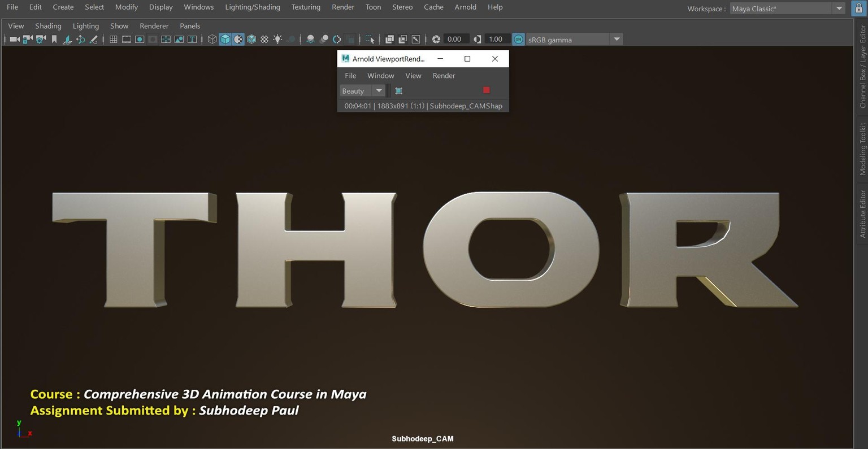Toggle the Safe Title icon
The width and height of the screenshot is (868, 449).
coord(192,39)
